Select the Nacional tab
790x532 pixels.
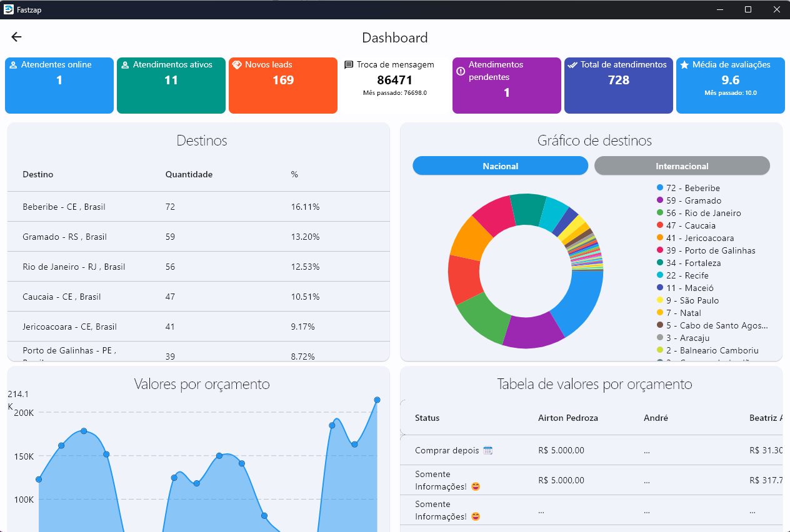[x=501, y=165]
